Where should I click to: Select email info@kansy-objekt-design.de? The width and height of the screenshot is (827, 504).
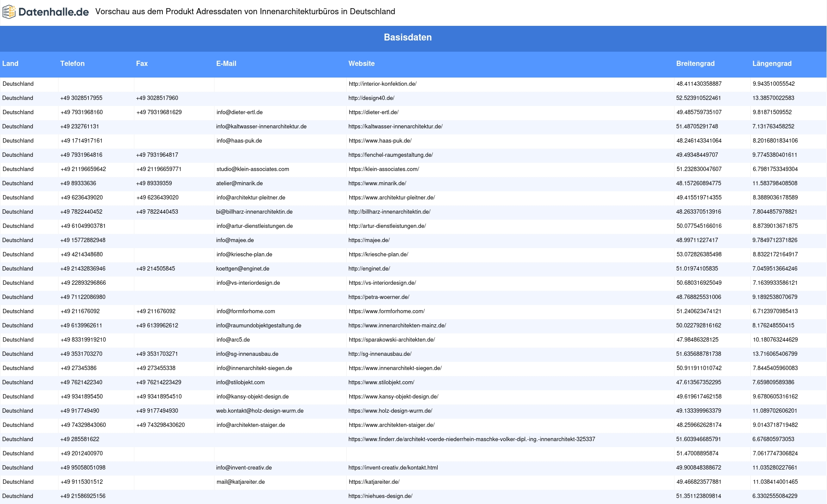(252, 397)
